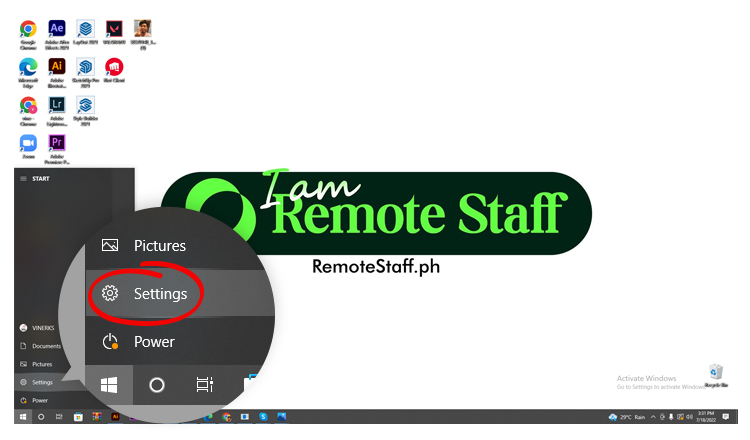Screen dimensions: 750x440
Task: Open the Photos app on the taskbar
Action: pyautogui.click(x=281, y=417)
